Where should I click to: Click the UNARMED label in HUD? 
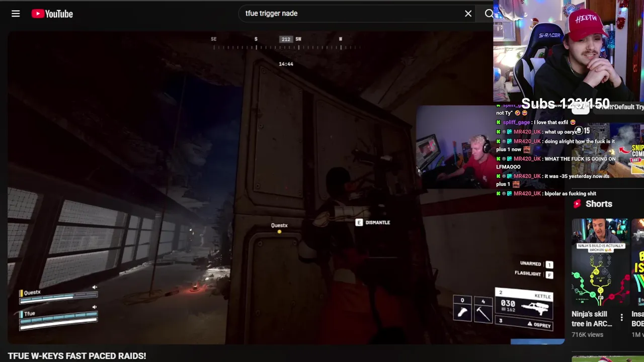pyautogui.click(x=530, y=263)
